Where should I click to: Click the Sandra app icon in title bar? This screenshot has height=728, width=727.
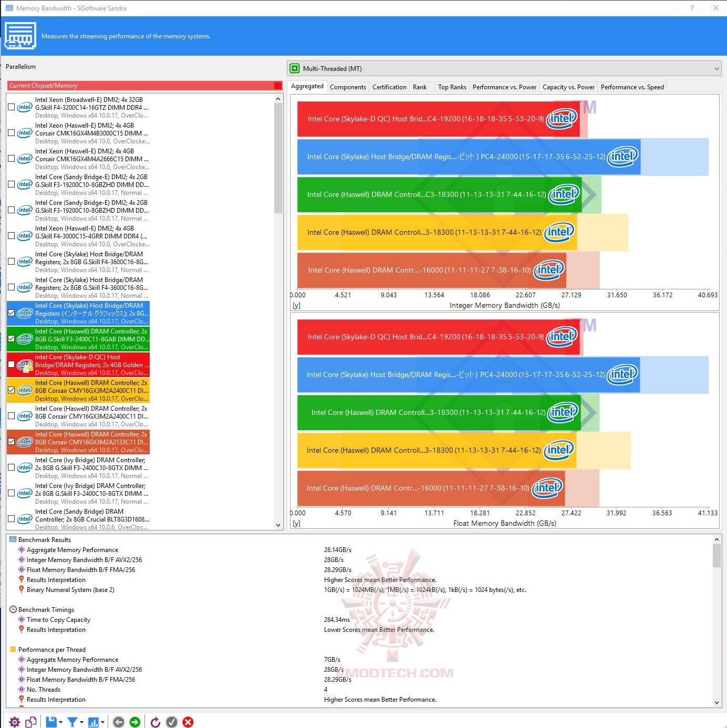9,8
